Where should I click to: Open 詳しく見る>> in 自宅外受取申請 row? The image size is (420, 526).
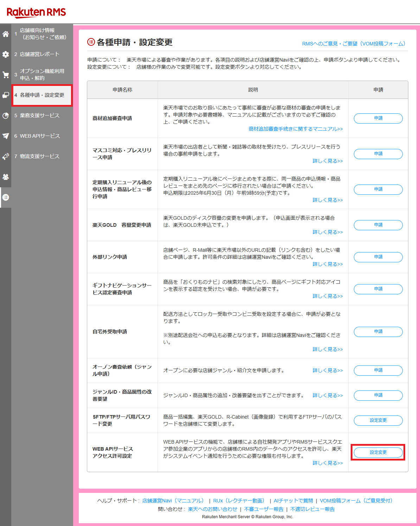pos(328,349)
